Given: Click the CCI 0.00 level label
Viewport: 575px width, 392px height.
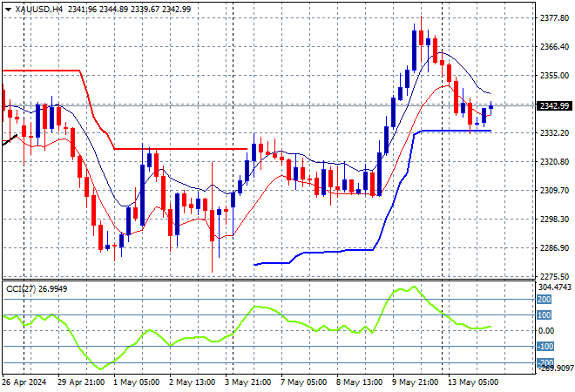Looking at the screenshot, I should click(x=546, y=331).
